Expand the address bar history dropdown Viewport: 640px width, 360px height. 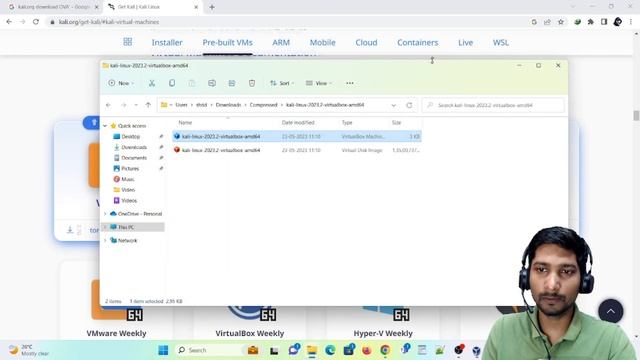click(393, 105)
